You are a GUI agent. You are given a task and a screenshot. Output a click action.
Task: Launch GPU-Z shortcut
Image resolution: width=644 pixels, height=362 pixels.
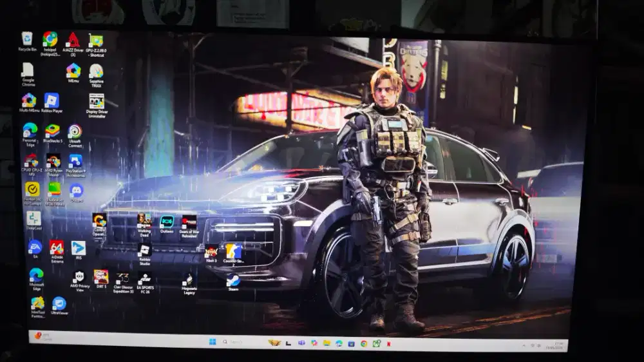coord(96,44)
